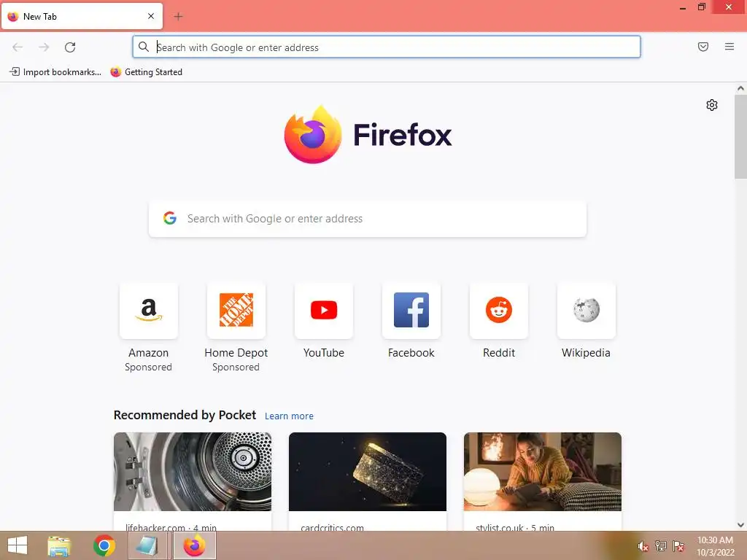Click the Learn more Pocket link
747x560 pixels.
click(x=289, y=416)
